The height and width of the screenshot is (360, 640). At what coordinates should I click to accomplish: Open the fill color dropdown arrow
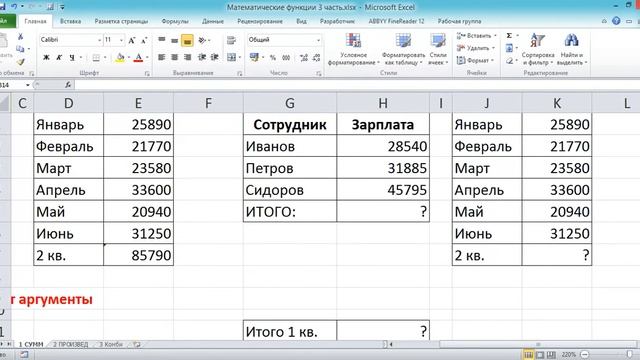pyautogui.click(x=128, y=58)
